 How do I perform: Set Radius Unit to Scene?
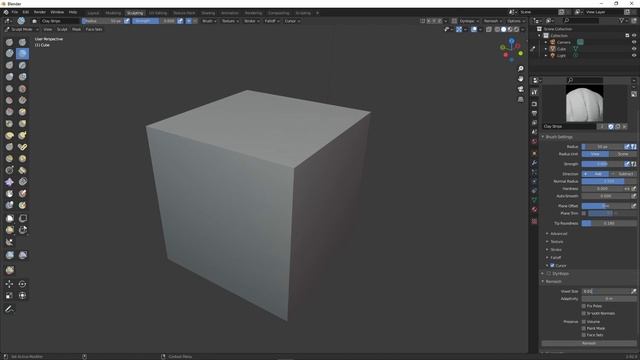click(x=622, y=154)
